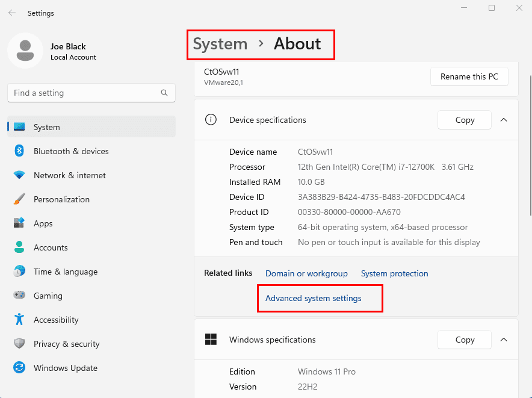Click the Apps icon in sidebar

19,223
